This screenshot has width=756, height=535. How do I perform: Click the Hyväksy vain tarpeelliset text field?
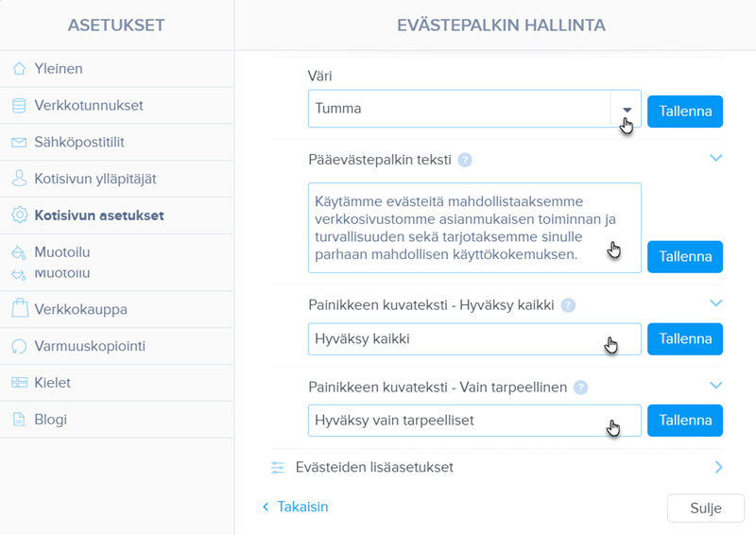tap(474, 420)
